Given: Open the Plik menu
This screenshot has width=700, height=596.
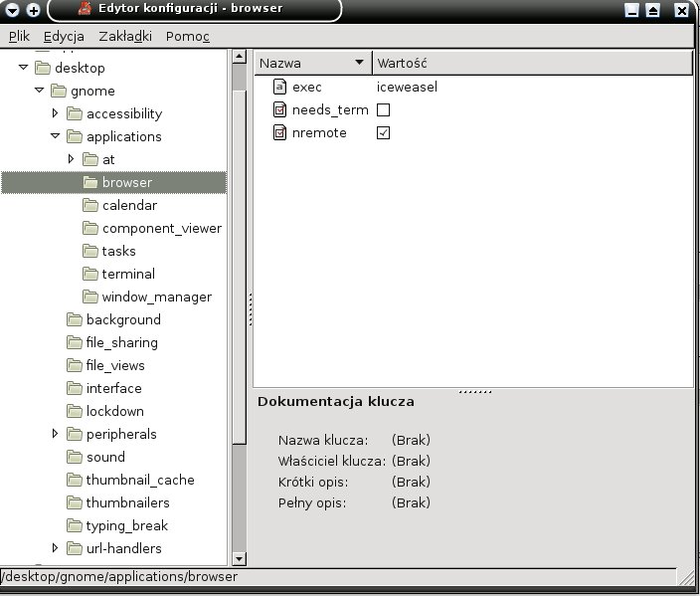Looking at the screenshot, I should [19, 36].
